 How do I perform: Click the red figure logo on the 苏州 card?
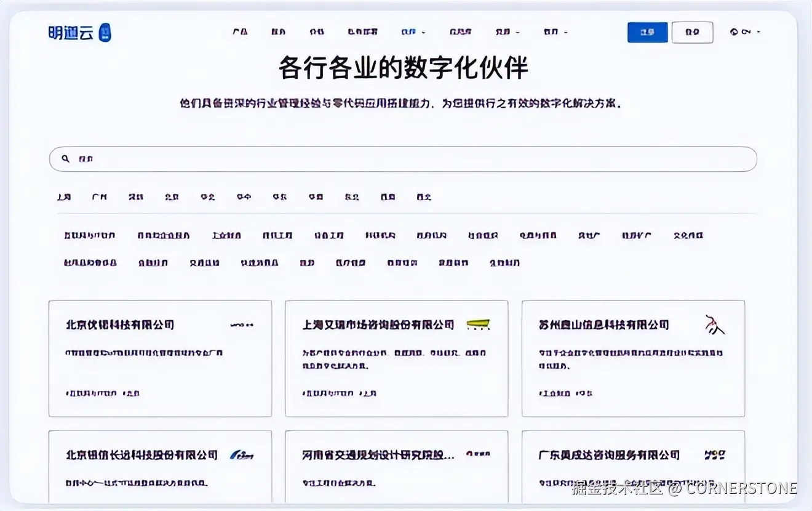(714, 324)
